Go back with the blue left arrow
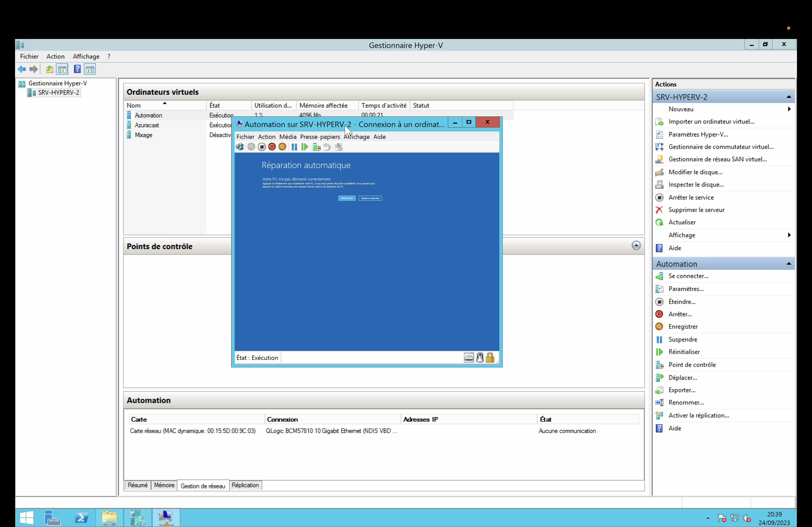 click(22, 69)
